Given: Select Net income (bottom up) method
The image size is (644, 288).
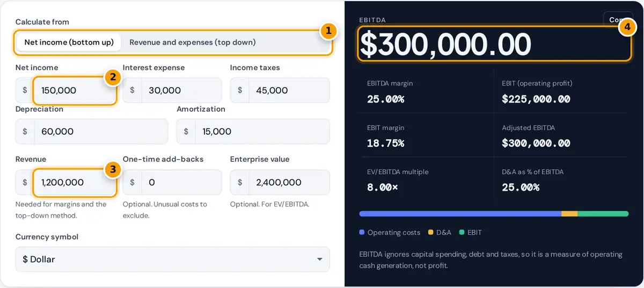Looking at the screenshot, I should click(69, 42).
